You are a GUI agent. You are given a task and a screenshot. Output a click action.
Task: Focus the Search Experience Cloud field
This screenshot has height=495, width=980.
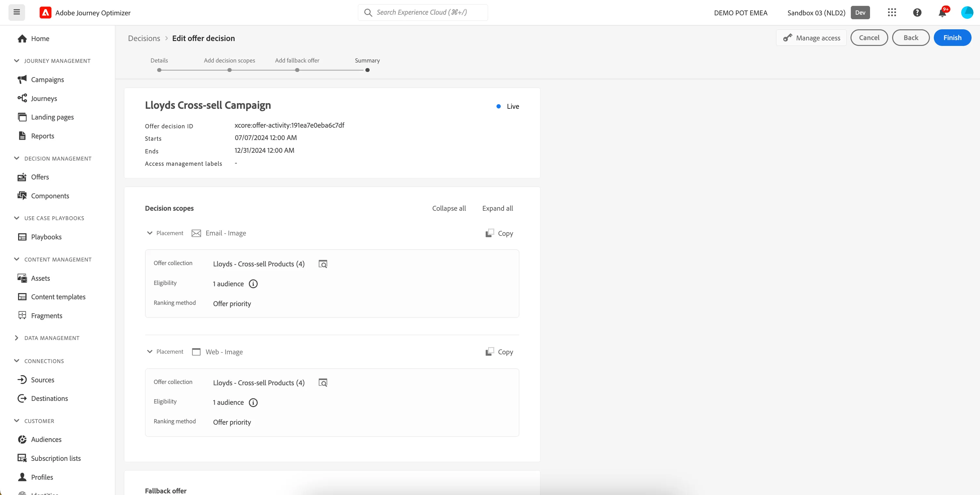(423, 13)
